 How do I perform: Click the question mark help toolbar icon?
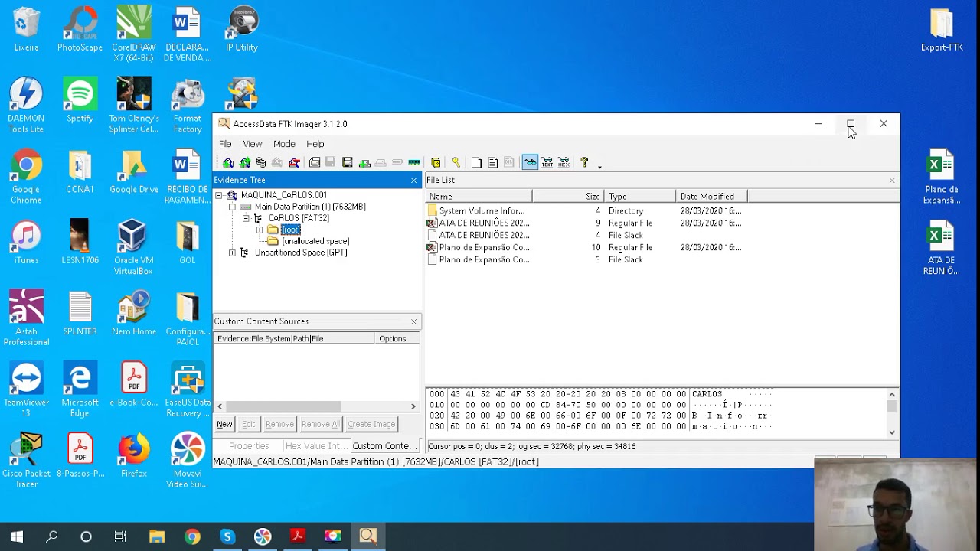coord(584,162)
